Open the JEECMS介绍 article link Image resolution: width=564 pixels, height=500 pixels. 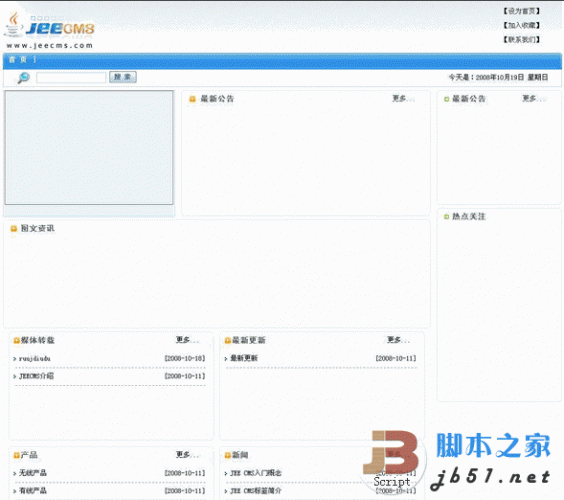click(36, 376)
